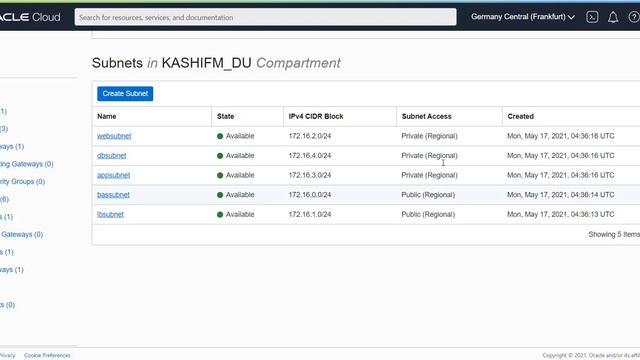This screenshot has height=360, width=640.
Task: Select CIDR value 172.16.2.0/24
Action: coord(310,136)
